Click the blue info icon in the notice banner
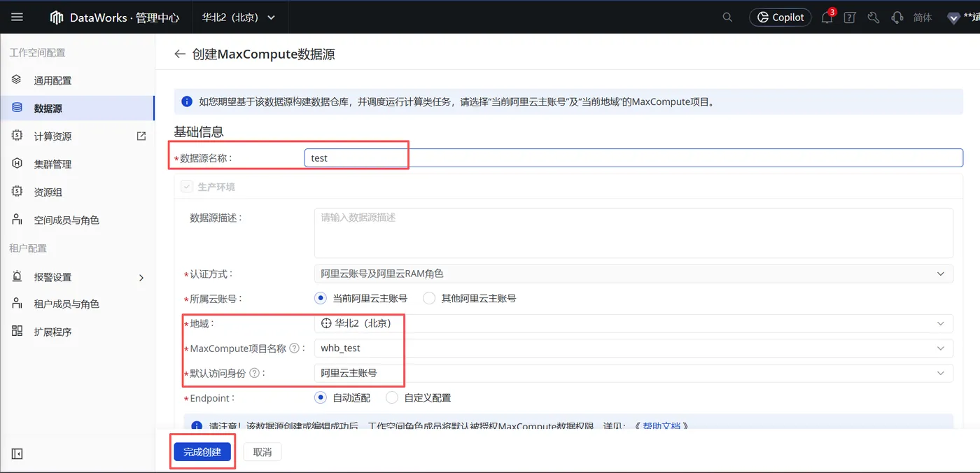 tap(187, 101)
